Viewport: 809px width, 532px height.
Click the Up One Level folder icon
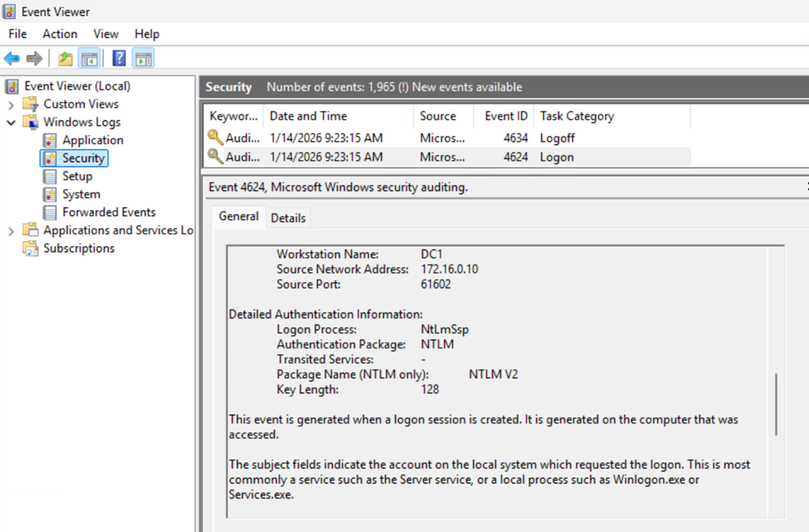click(x=66, y=58)
